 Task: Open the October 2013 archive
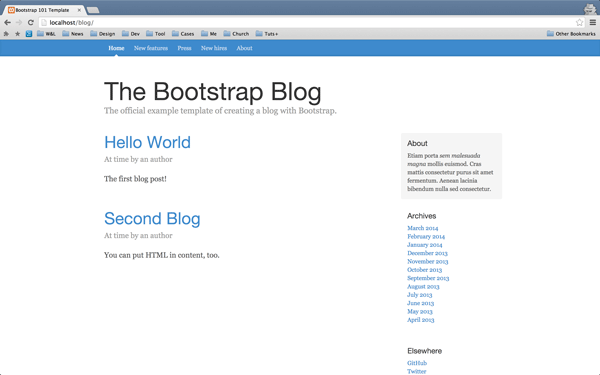click(425, 270)
